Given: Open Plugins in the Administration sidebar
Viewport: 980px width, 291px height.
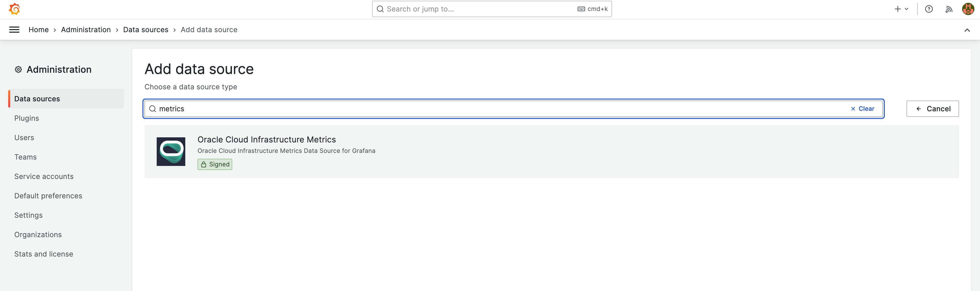Looking at the screenshot, I should pyautogui.click(x=27, y=118).
